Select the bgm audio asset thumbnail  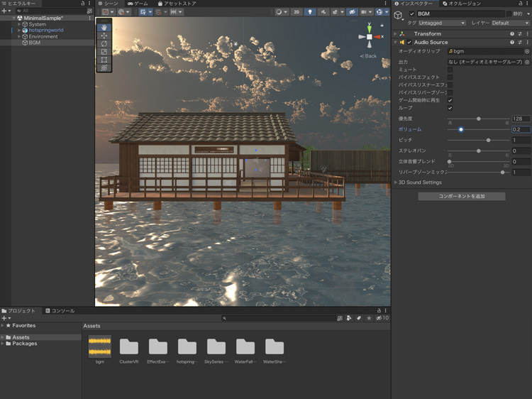click(100, 346)
